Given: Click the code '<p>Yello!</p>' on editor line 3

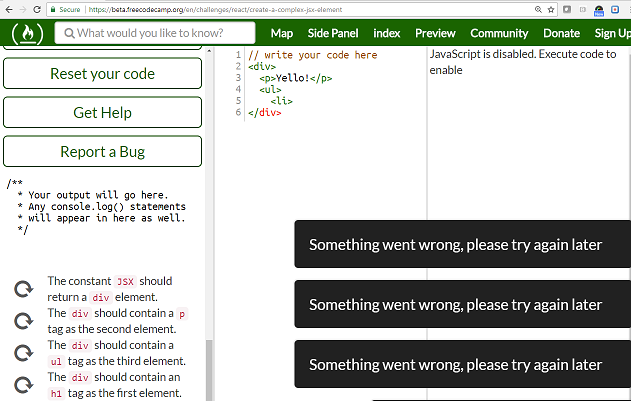Looking at the screenshot, I should click(296, 78).
